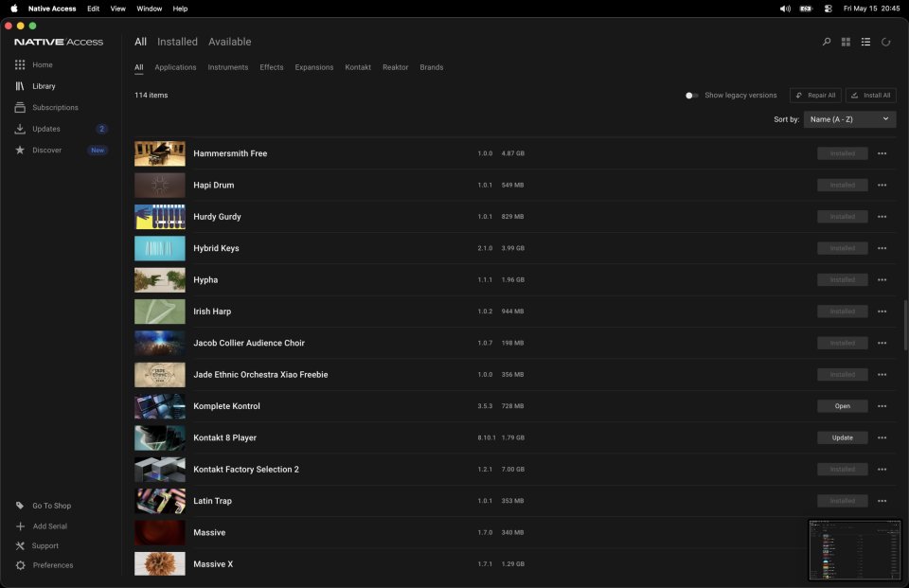Open the Support tools icon
909x588 pixels.
[20, 545]
